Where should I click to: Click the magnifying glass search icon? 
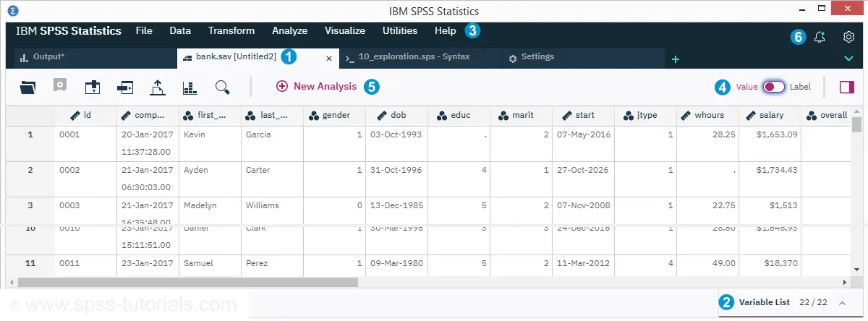223,87
